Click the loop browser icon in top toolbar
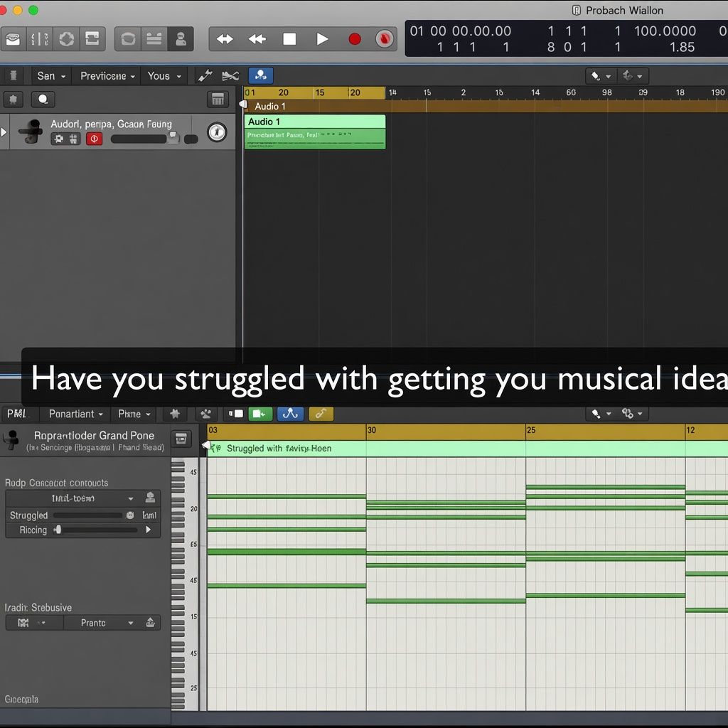Image resolution: width=728 pixels, height=728 pixels. (x=128, y=39)
